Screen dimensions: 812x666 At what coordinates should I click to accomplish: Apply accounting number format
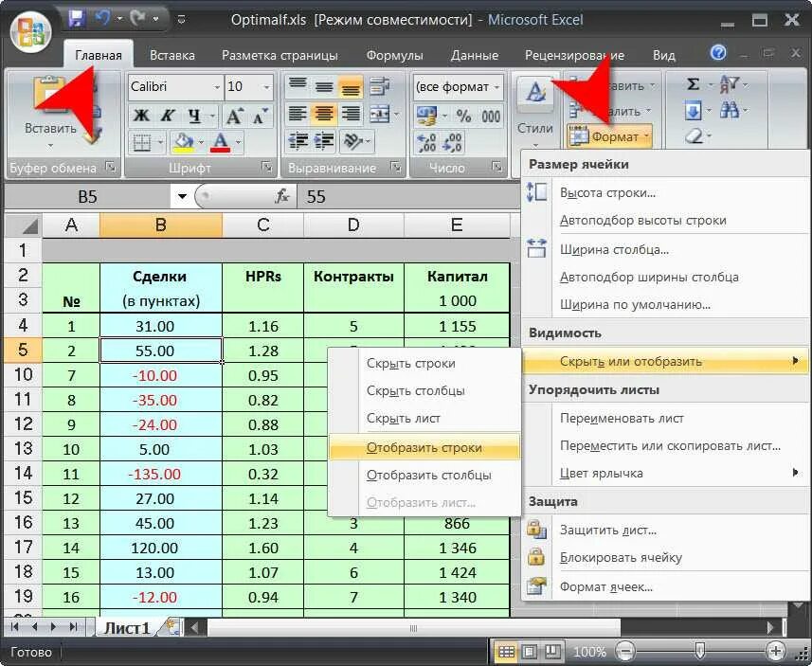coord(426,116)
